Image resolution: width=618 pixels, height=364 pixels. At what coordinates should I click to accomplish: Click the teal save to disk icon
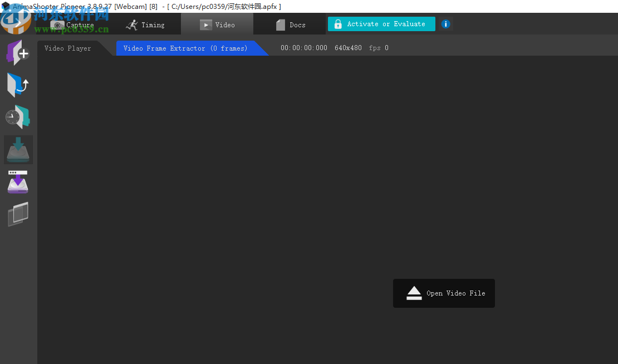tap(18, 150)
